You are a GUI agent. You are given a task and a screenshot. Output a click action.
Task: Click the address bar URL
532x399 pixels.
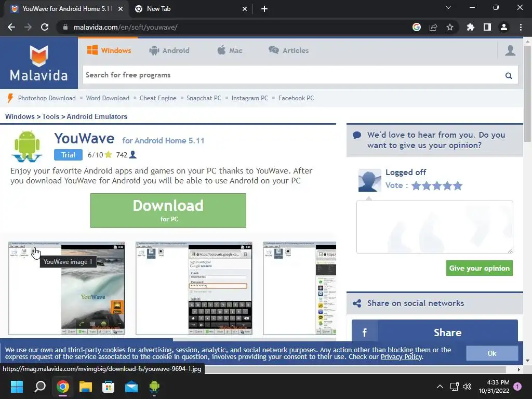pos(126,27)
